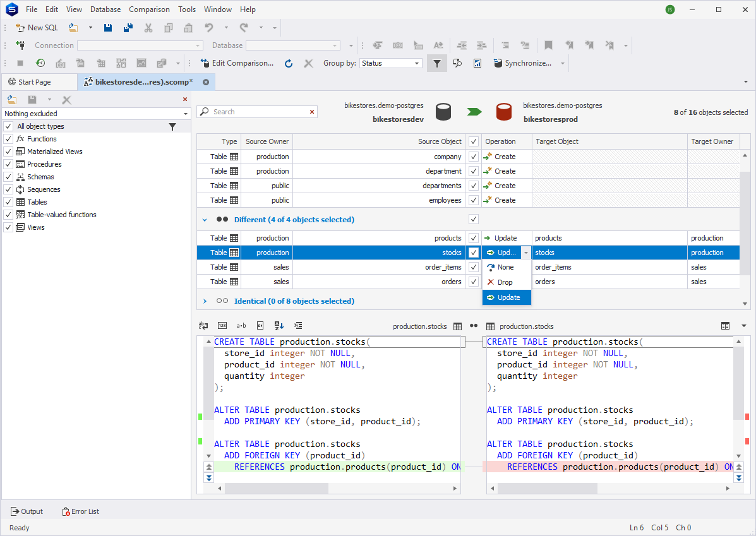The width and height of the screenshot is (756, 536).
Task: Click the object types filter funnel icon
Action: (172, 126)
